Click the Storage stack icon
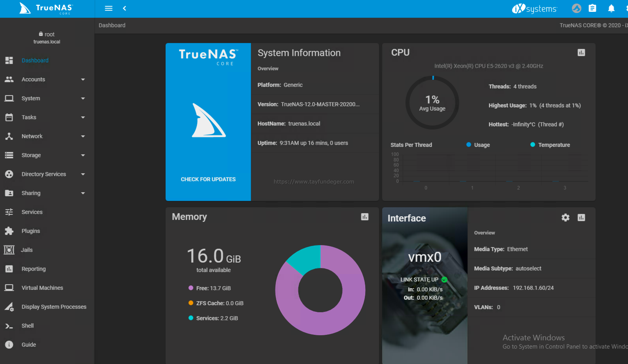Viewport: 628px width, 364px height. [9, 155]
